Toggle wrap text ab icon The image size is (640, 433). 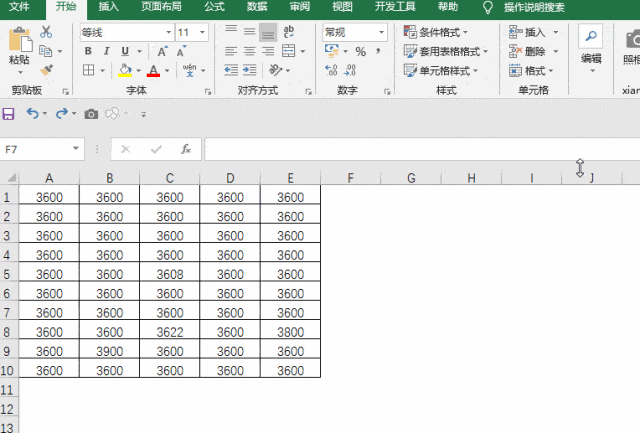(x=289, y=31)
